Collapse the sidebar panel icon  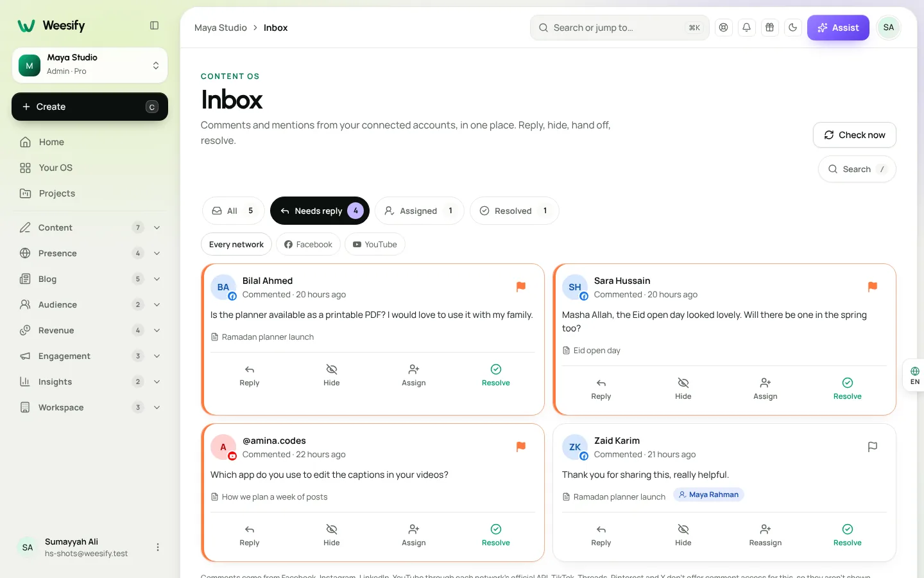pyautogui.click(x=154, y=26)
